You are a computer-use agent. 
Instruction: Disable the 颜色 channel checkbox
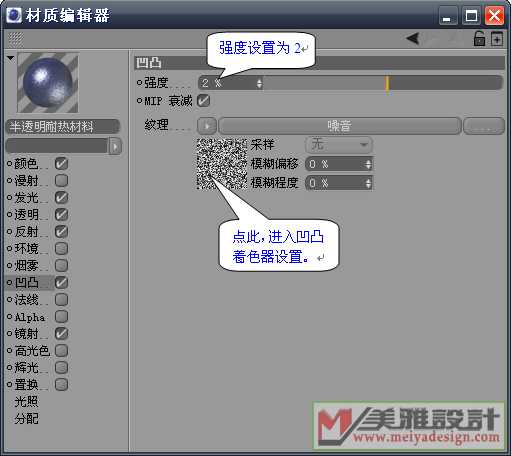(x=61, y=164)
